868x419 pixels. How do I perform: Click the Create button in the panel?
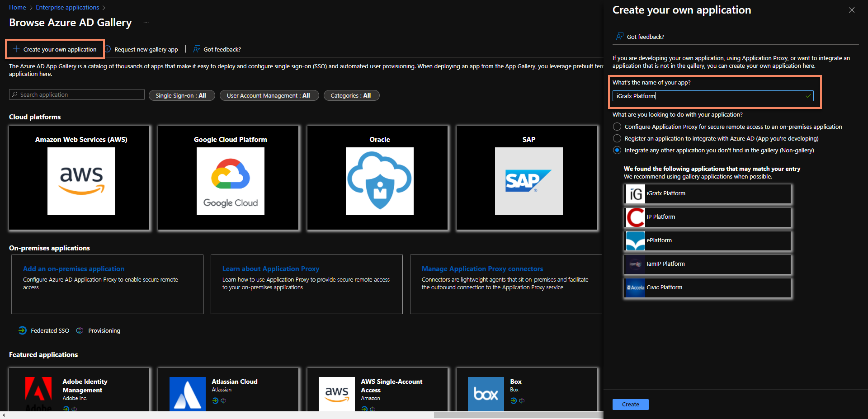click(630, 404)
